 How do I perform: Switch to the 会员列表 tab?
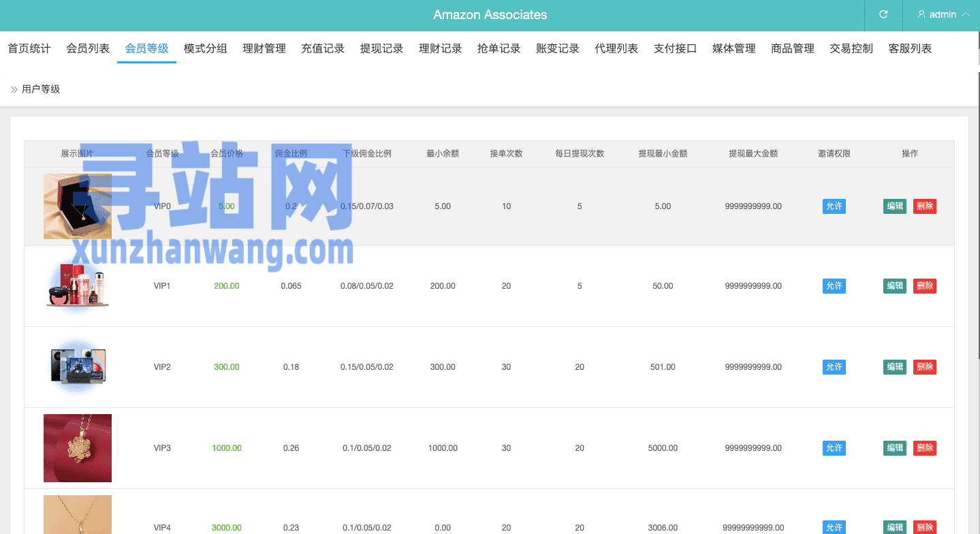pyautogui.click(x=88, y=48)
